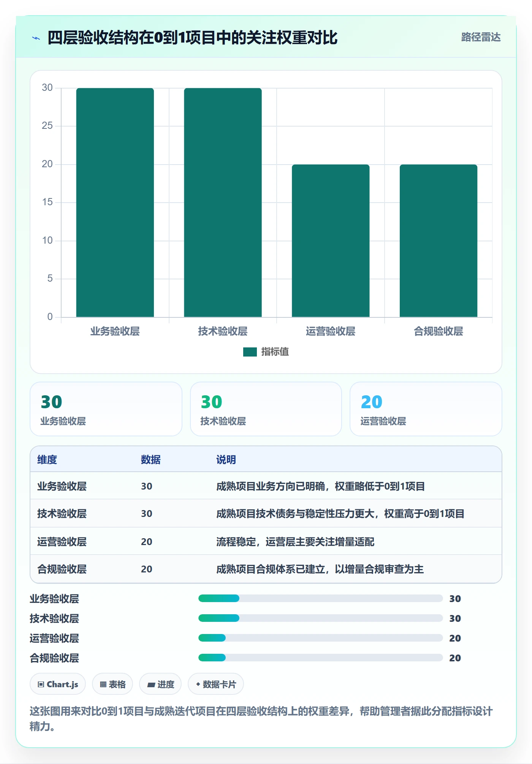
Task: Click the lightning icon beside the title
Action: tap(36, 38)
